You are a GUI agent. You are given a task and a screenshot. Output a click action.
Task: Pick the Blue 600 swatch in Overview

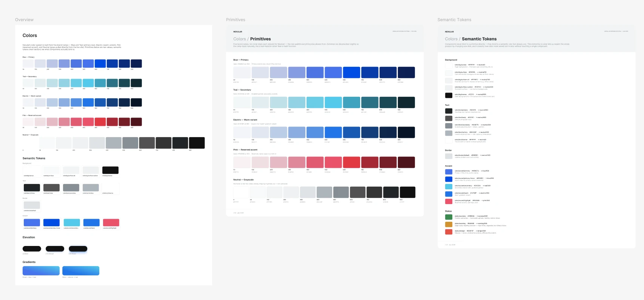[100, 63]
